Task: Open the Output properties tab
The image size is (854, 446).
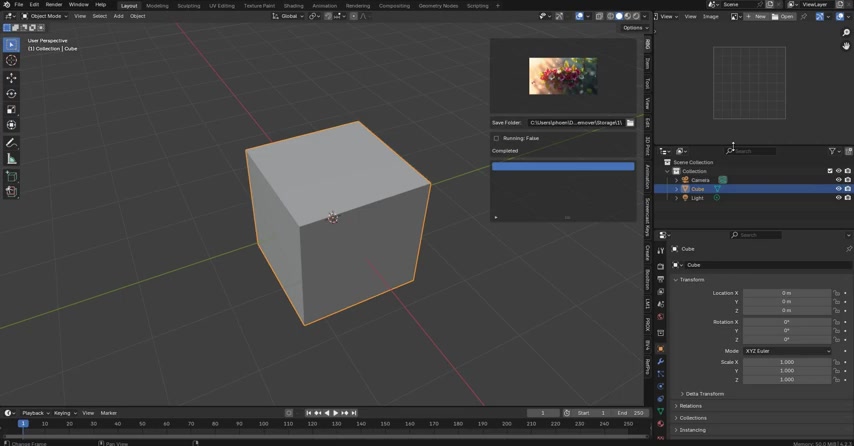Action: pos(661,279)
